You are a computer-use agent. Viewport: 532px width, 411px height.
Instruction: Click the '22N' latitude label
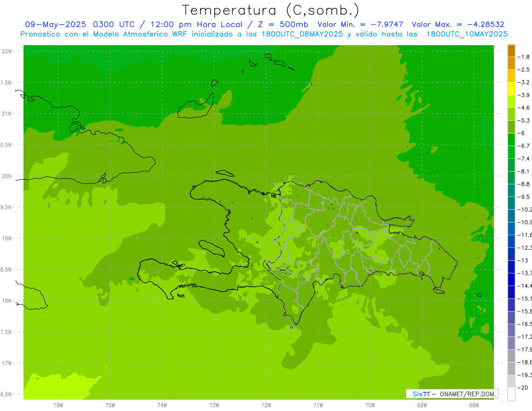tap(8, 51)
